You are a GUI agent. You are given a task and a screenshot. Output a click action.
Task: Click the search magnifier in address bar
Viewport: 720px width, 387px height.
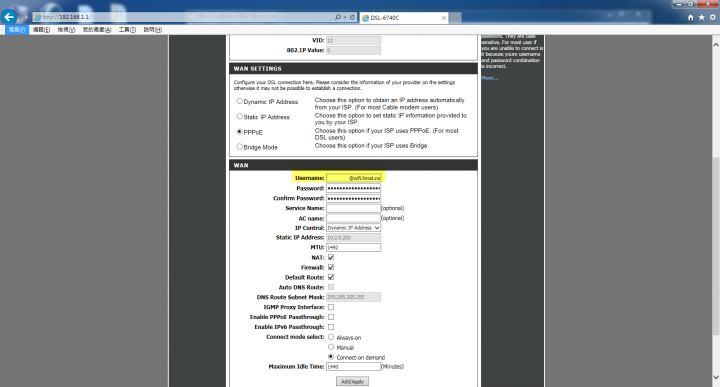(338, 17)
